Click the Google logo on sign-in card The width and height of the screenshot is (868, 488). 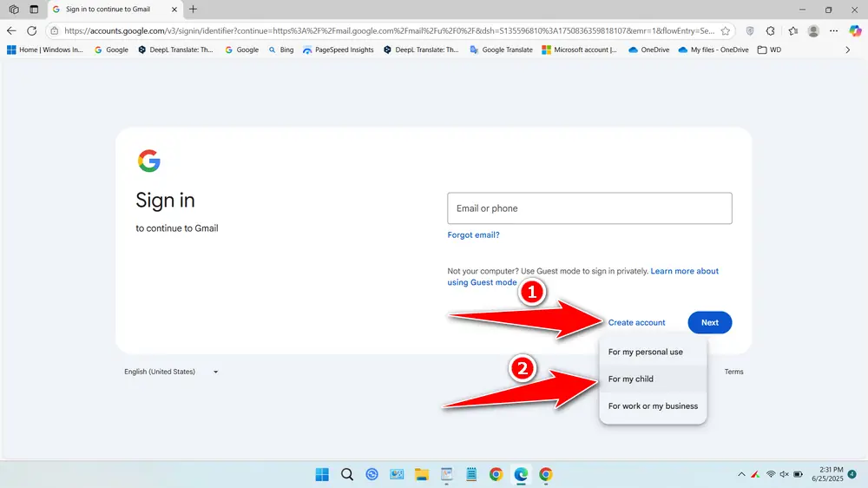point(149,162)
